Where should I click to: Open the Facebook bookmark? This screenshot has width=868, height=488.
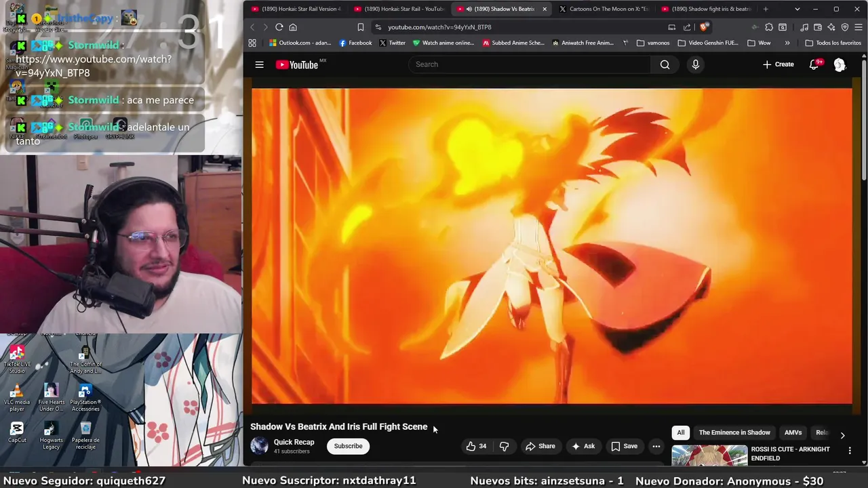(x=355, y=43)
